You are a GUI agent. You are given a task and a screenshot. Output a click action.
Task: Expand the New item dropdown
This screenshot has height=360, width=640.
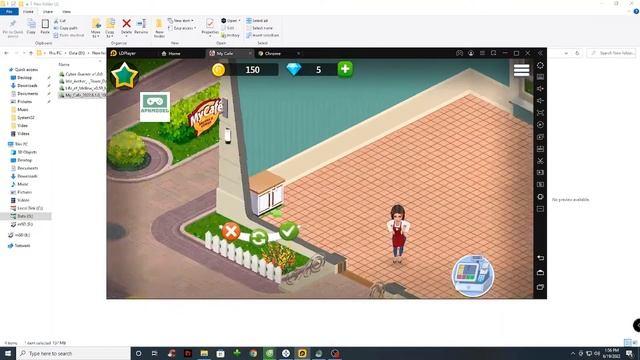(x=181, y=20)
